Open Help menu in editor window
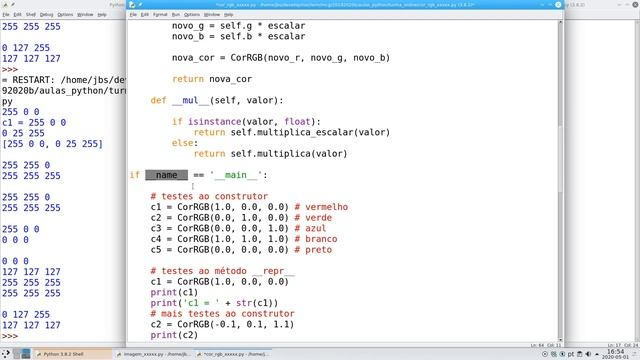The width and height of the screenshot is (640, 360). click(x=229, y=14)
